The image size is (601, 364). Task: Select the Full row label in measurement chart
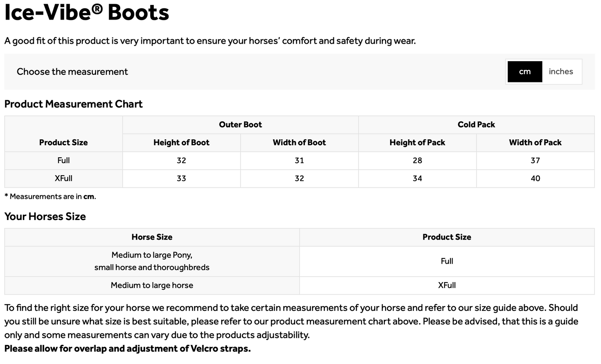[x=64, y=160]
